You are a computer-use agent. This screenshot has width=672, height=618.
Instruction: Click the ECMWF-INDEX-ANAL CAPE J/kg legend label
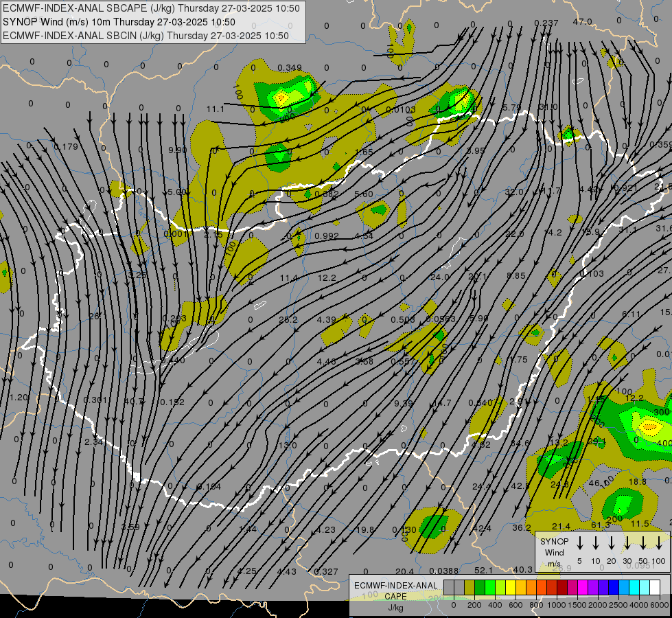coord(395,597)
